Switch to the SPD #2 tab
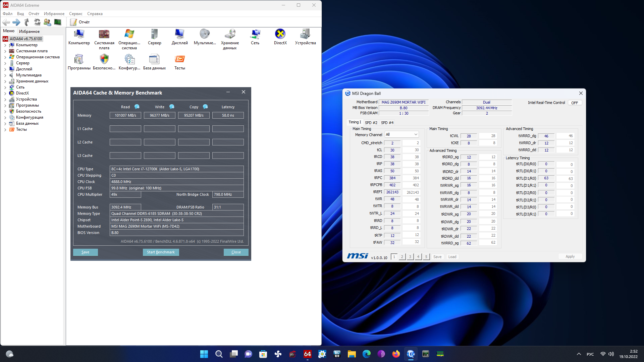This screenshot has height=362, width=644. pos(371,123)
